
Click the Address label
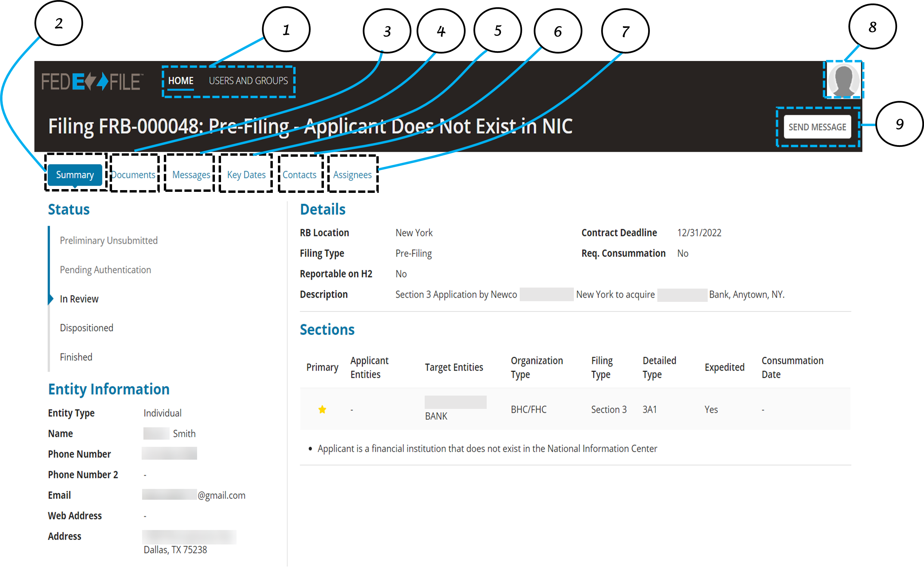[64, 536]
